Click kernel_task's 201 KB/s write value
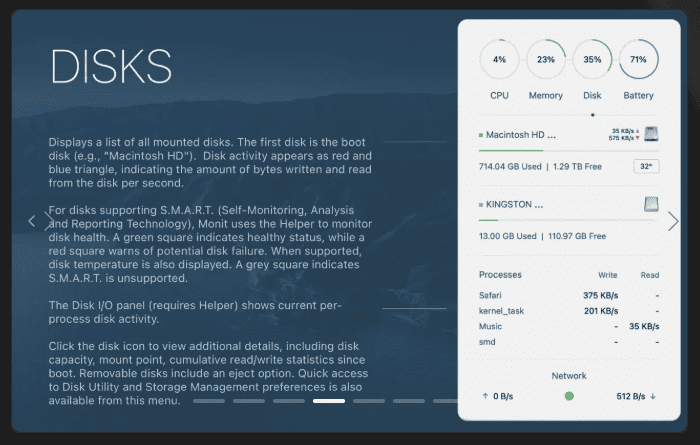The width and height of the screenshot is (700, 445). pos(601,311)
